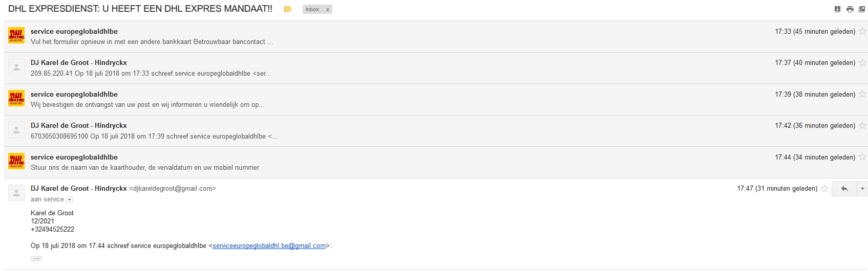Image resolution: width=868 pixels, height=271 pixels.
Task: Open conversation in new window icon
Action: tap(862, 9)
